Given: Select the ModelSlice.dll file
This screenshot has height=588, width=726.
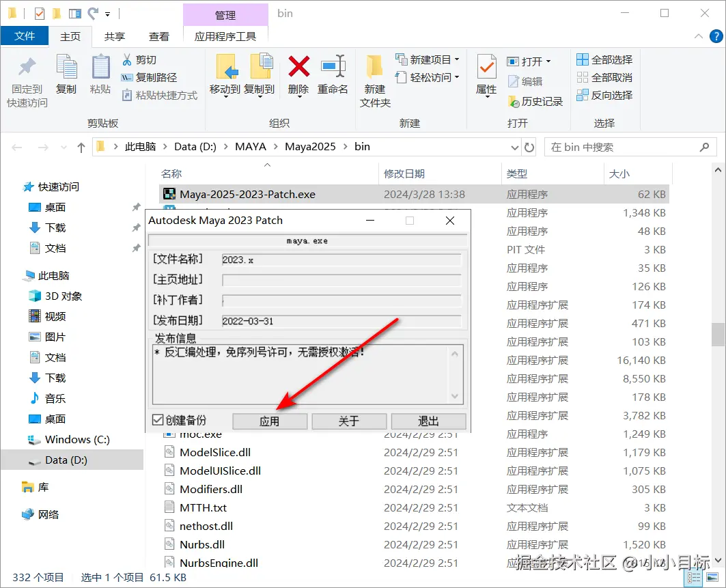Looking at the screenshot, I should pyautogui.click(x=215, y=452).
